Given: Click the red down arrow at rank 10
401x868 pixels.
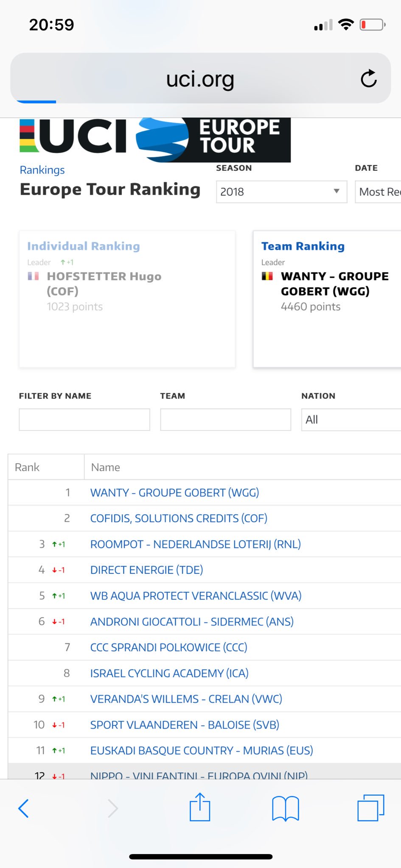Looking at the screenshot, I should 54,725.
